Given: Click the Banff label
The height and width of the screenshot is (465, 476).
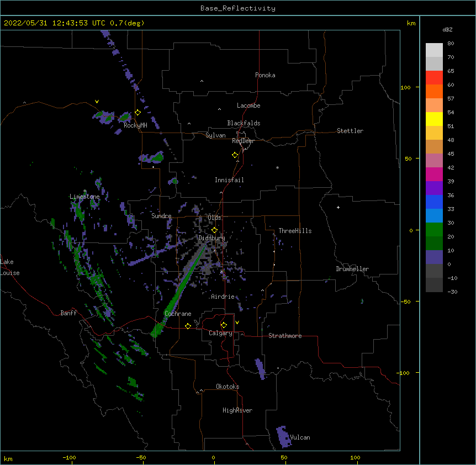Looking at the screenshot, I should [68, 313].
